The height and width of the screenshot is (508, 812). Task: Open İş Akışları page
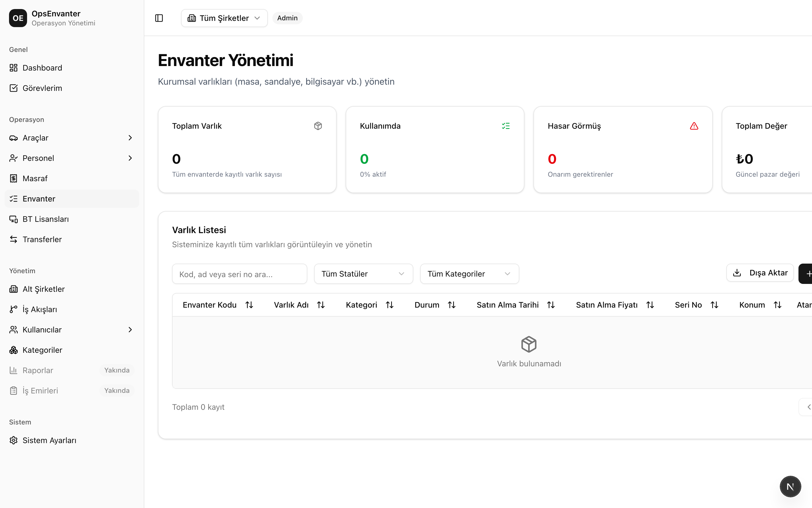pyautogui.click(x=72, y=309)
